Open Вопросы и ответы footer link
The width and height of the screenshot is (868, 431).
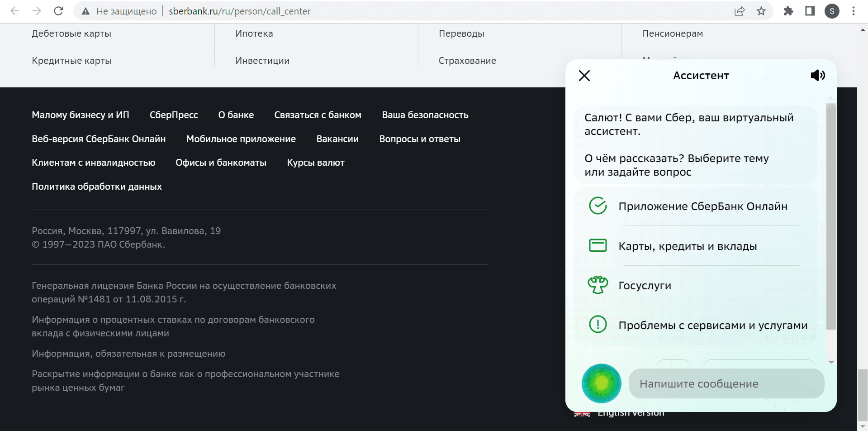[420, 139]
